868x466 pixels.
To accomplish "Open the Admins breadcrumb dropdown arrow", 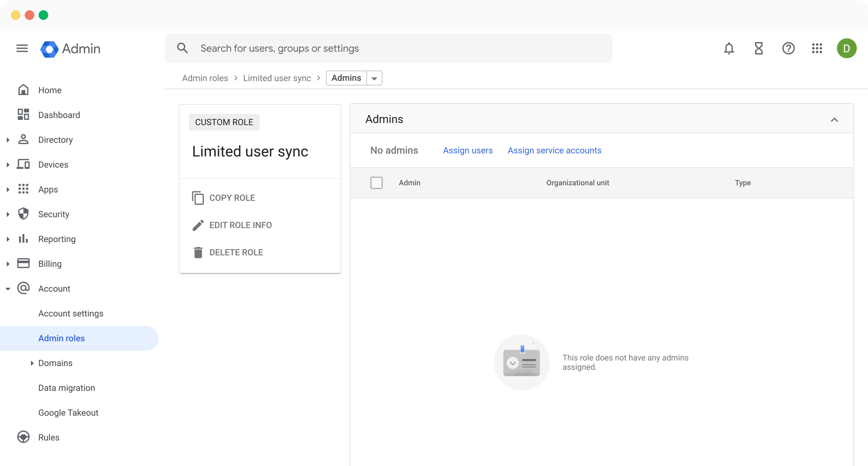I will (374, 78).
